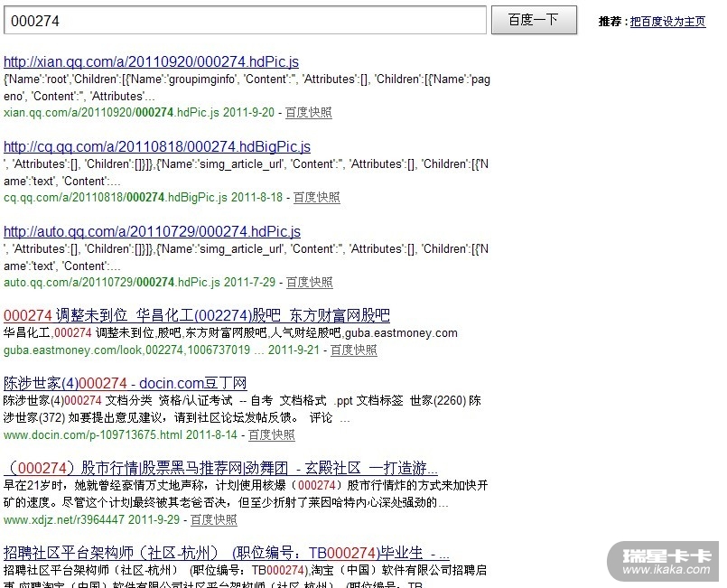Open 百度快照 for the xian.qq.com result
The image size is (727, 588).
308,113
